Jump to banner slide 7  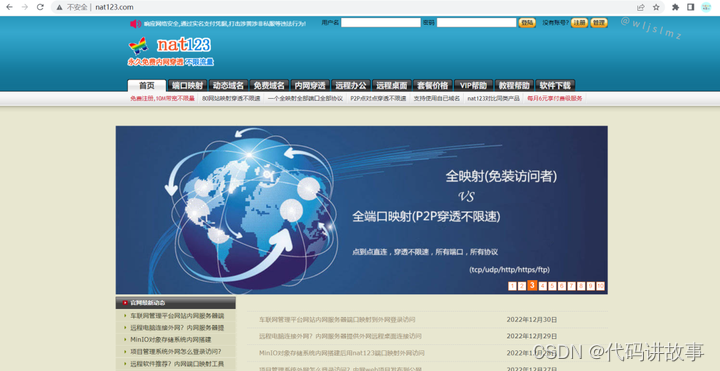[572, 287]
